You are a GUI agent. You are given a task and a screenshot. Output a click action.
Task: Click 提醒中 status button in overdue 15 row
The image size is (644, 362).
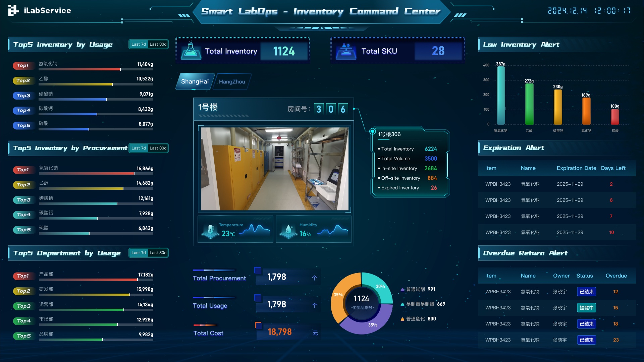(x=586, y=308)
